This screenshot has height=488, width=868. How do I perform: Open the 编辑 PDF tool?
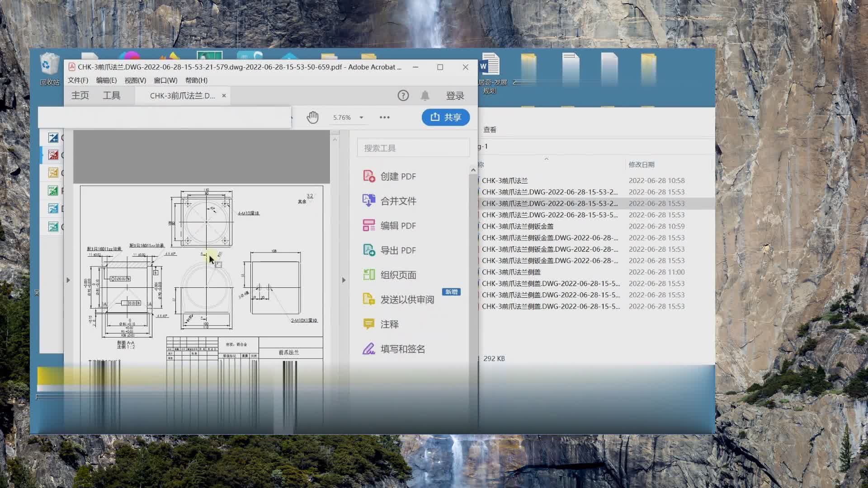tap(398, 225)
